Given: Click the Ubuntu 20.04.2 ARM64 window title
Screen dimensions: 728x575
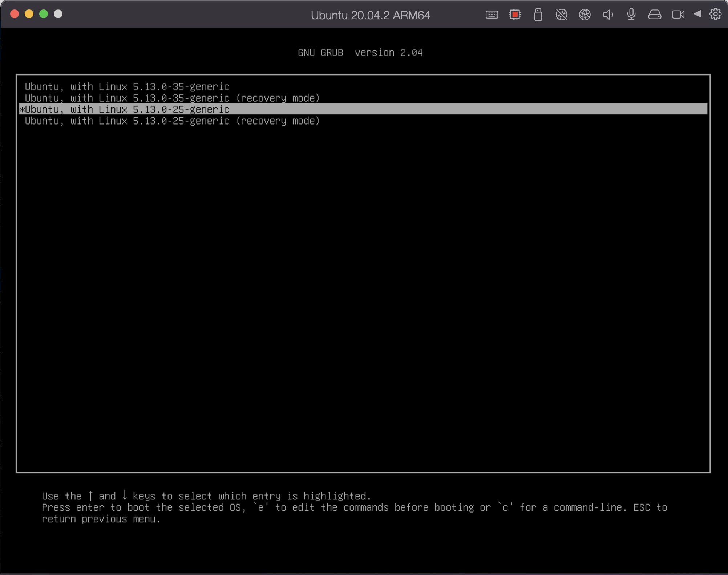Looking at the screenshot, I should coord(370,15).
